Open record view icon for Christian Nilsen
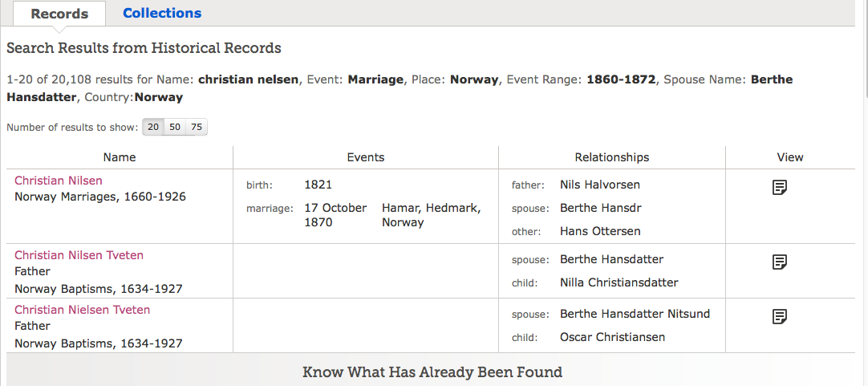868x386 pixels. (x=780, y=187)
